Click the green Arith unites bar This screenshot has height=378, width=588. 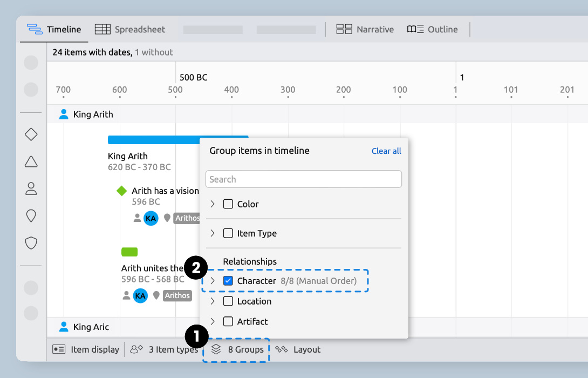(x=129, y=252)
